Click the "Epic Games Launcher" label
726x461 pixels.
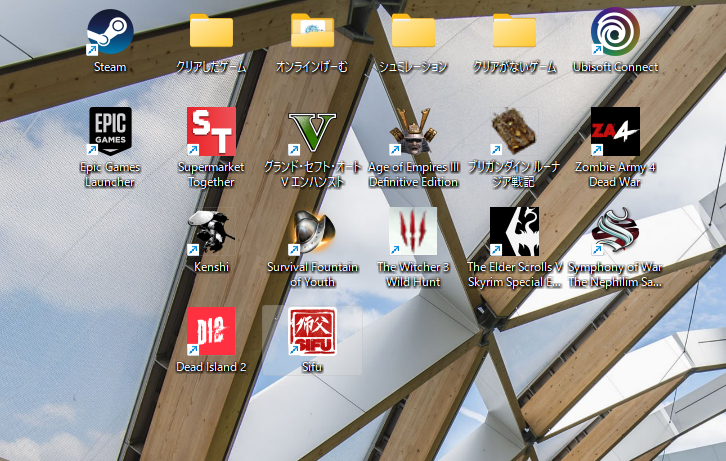(110, 174)
